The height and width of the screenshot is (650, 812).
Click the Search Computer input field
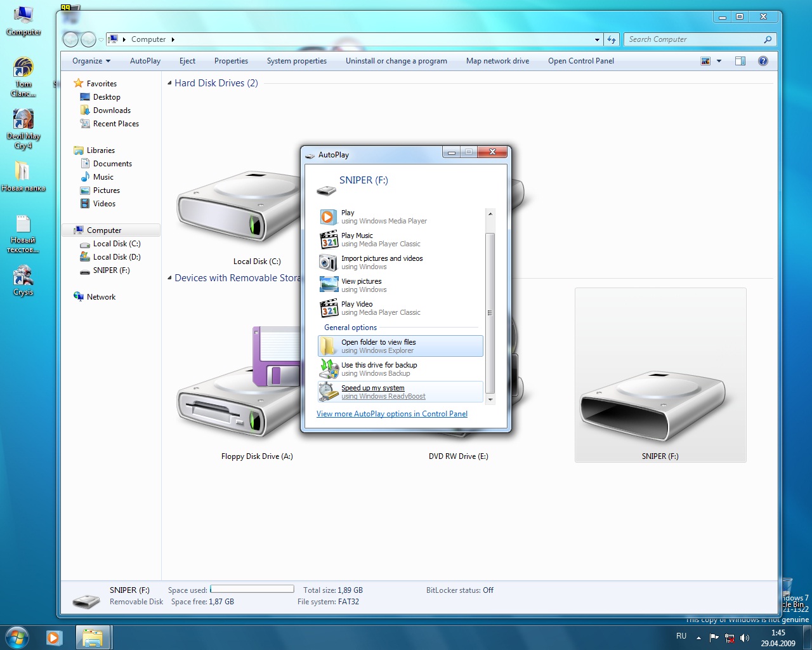(695, 39)
